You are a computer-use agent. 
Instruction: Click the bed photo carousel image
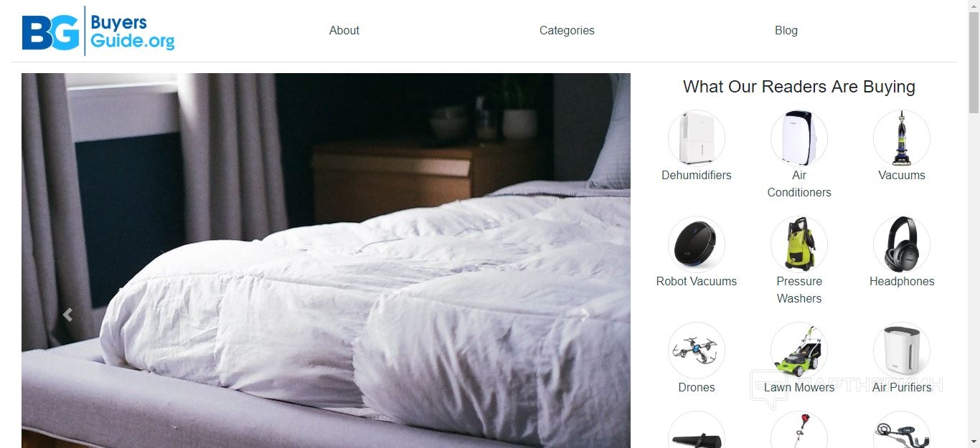[x=326, y=260]
